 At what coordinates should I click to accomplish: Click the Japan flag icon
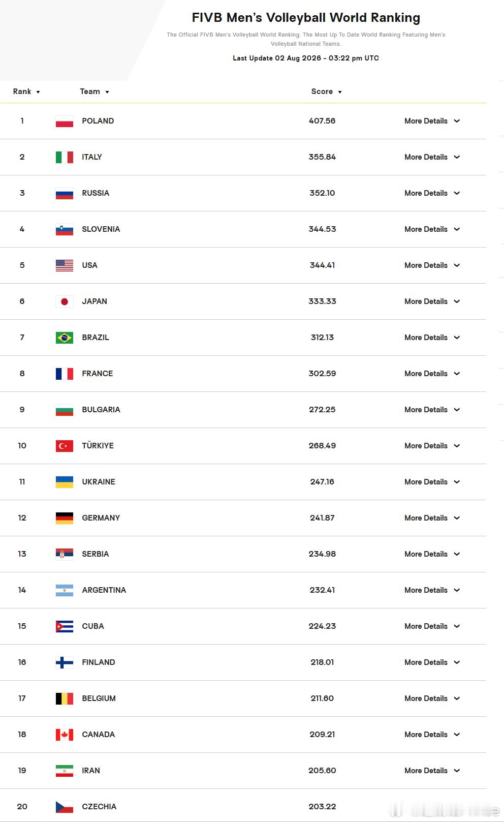[65, 301]
